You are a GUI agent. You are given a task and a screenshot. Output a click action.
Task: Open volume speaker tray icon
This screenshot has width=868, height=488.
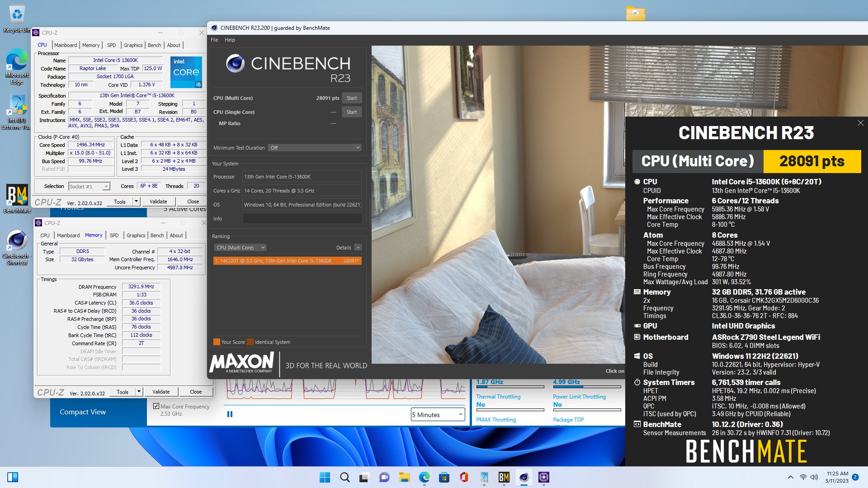(814, 477)
